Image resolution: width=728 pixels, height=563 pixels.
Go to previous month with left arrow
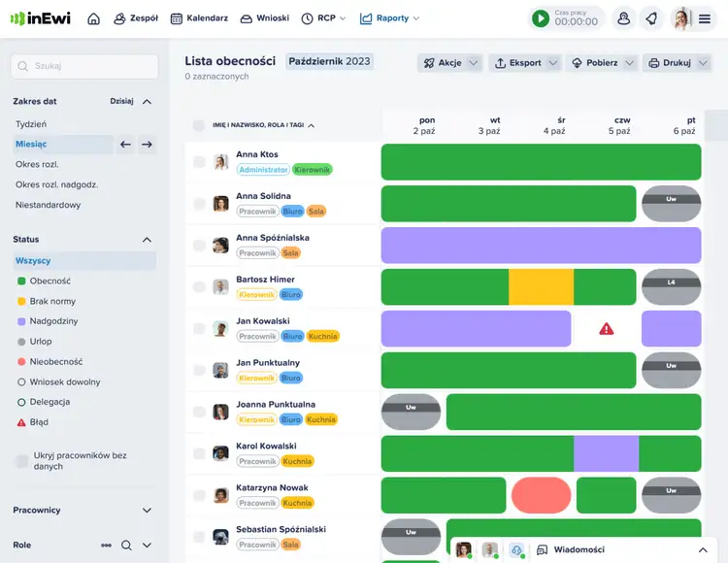tap(125, 145)
